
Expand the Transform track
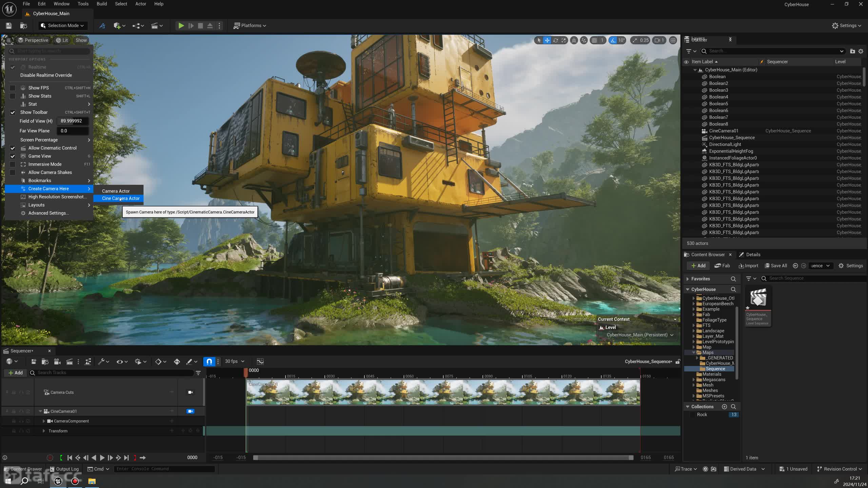click(x=44, y=431)
